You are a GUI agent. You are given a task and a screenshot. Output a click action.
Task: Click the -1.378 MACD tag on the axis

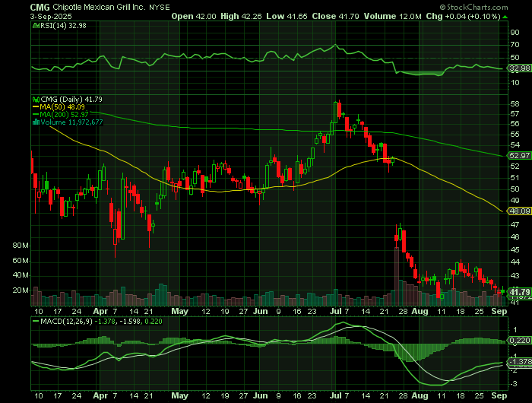tap(520, 362)
